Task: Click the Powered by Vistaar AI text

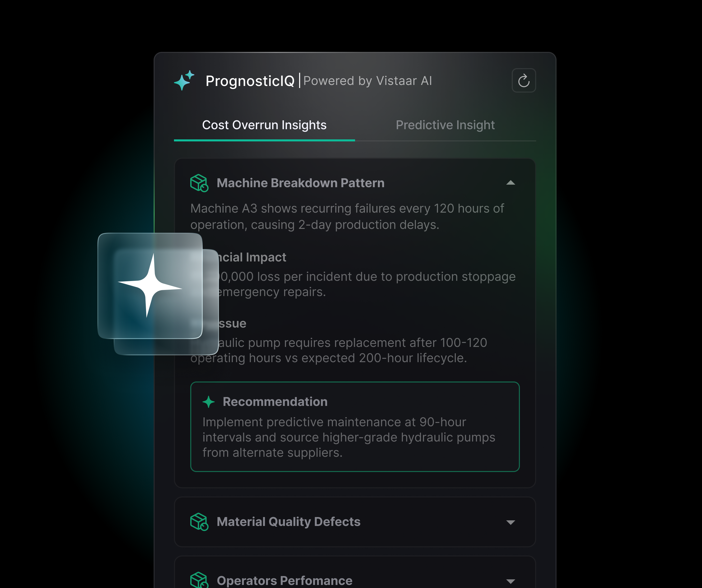Action: [368, 81]
